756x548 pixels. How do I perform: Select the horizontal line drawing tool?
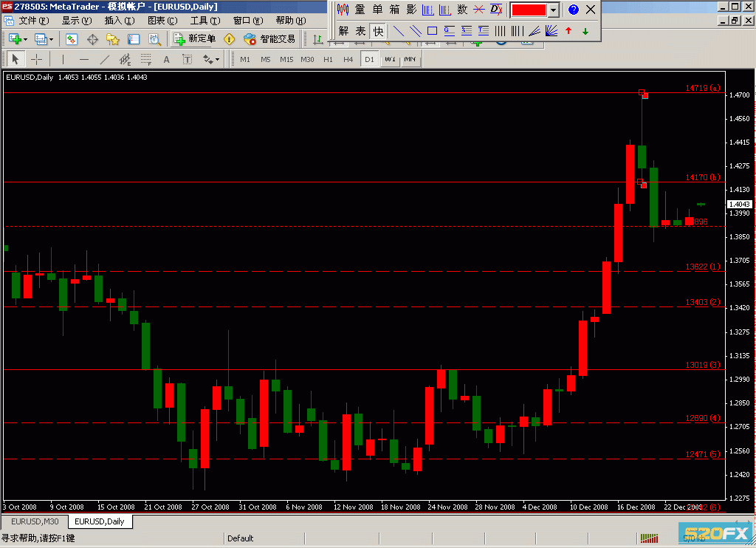click(84, 59)
